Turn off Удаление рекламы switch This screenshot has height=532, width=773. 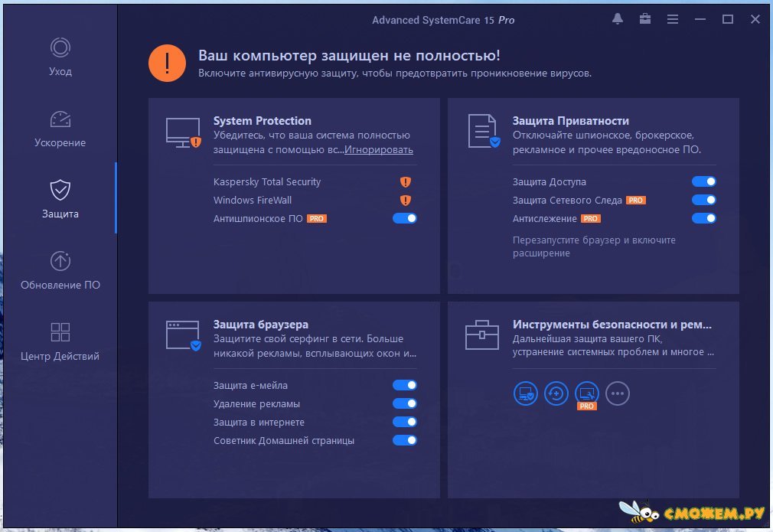(405, 404)
